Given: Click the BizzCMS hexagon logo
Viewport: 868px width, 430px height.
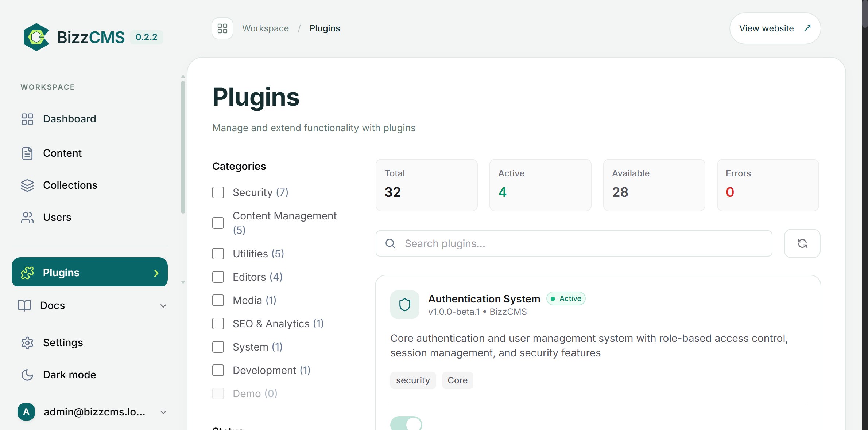Looking at the screenshot, I should pos(36,37).
